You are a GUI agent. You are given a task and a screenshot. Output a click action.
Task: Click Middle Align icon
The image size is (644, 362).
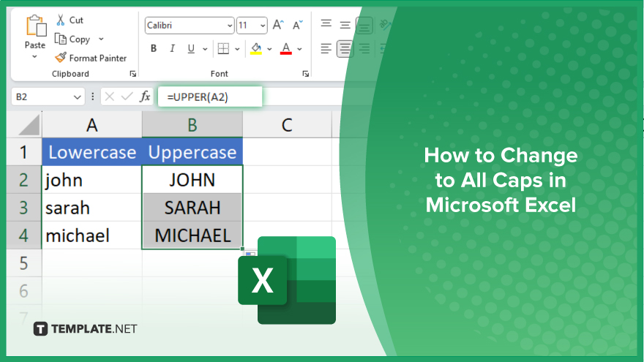pos(345,25)
